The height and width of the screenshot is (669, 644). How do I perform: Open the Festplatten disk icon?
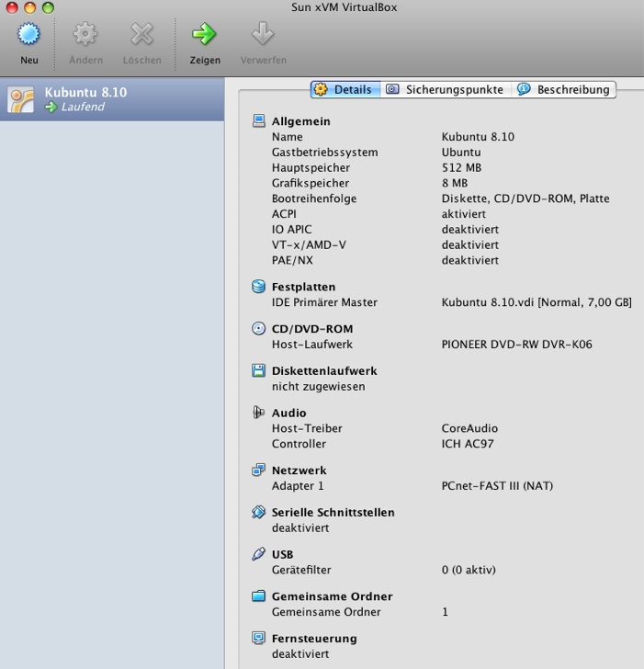tap(258, 287)
